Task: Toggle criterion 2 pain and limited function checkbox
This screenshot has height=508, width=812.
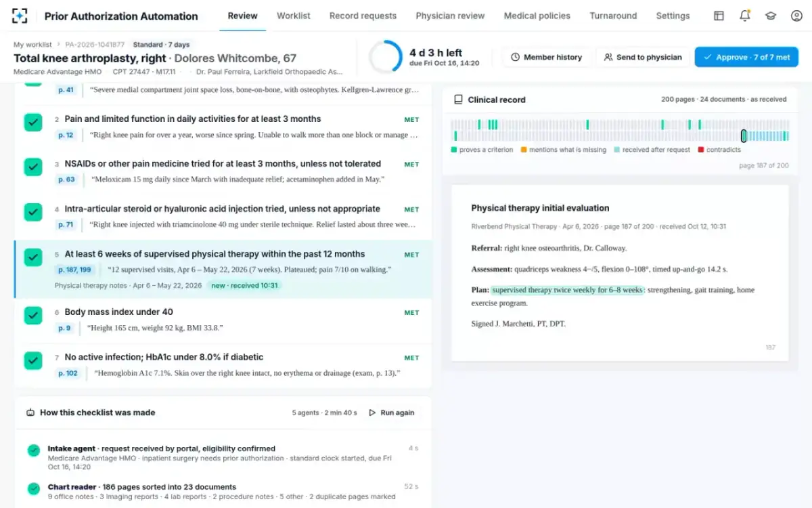Action: pyautogui.click(x=33, y=123)
